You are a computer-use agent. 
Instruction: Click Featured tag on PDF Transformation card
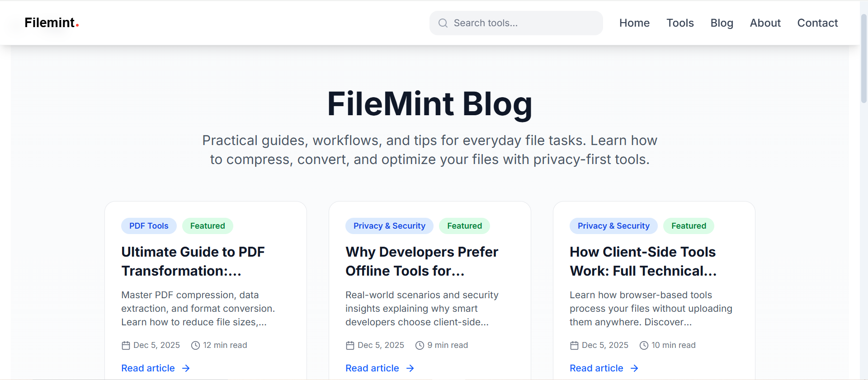pos(208,226)
